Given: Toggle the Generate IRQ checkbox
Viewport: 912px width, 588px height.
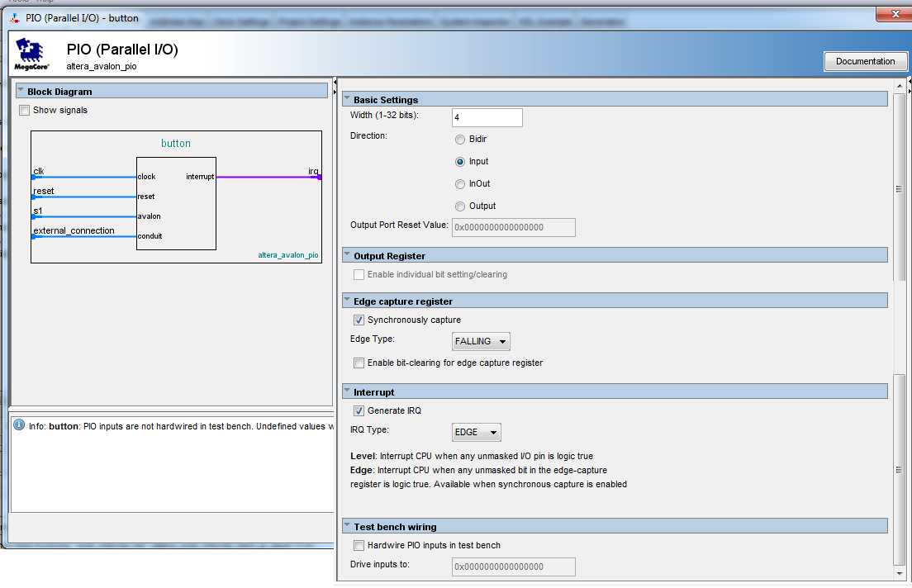Looking at the screenshot, I should 359,410.
